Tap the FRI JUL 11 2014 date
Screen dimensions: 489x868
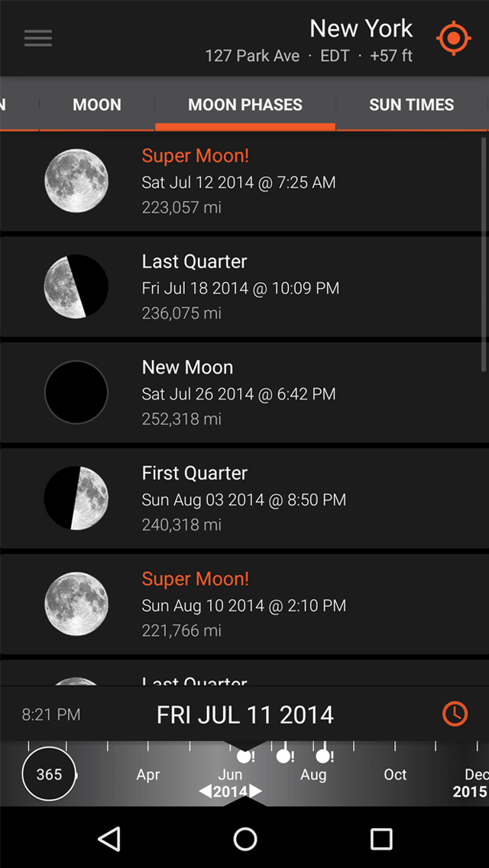click(x=244, y=714)
